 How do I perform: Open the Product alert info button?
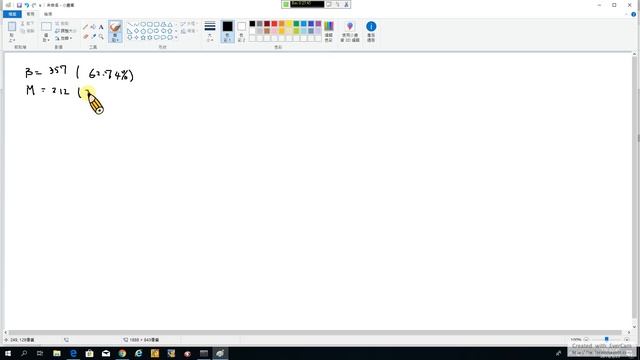(371, 31)
